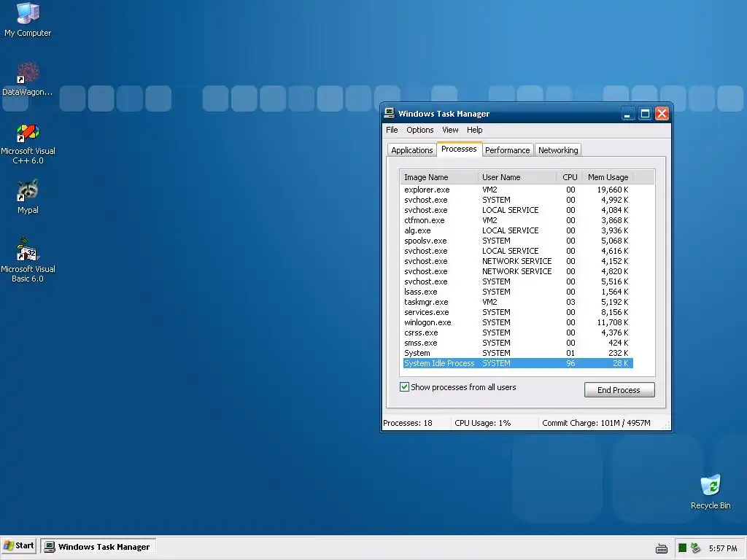This screenshot has height=560, width=747.
Task: Open the Help menu
Action: (474, 130)
